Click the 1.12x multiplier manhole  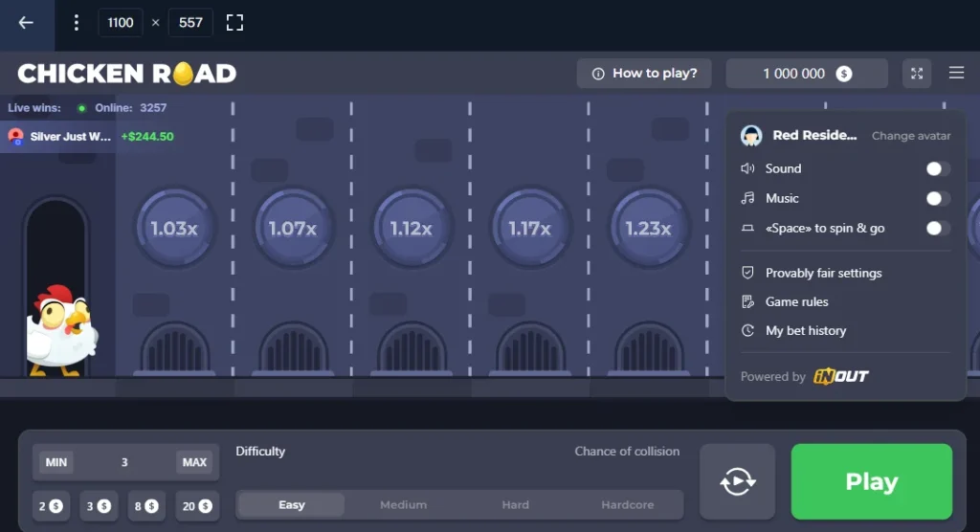point(412,228)
